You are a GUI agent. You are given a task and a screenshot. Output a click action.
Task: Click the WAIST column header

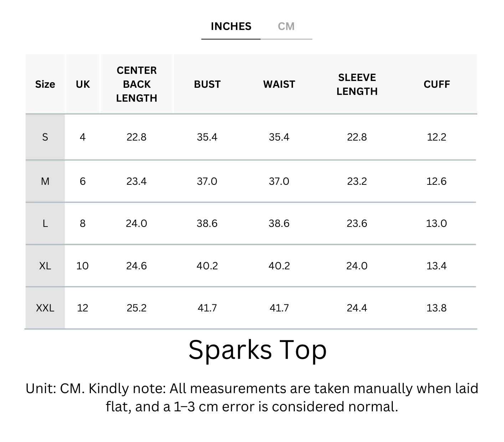click(279, 85)
